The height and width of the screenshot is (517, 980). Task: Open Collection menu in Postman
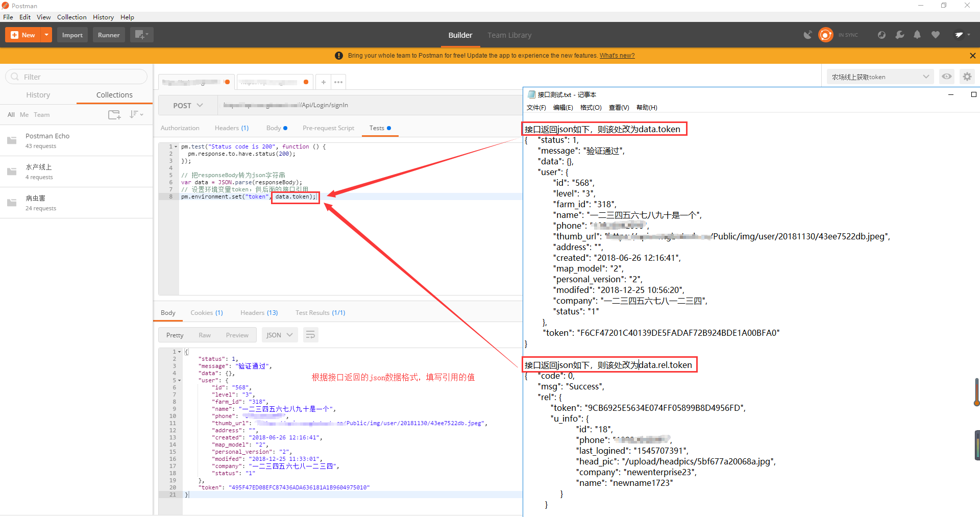(x=72, y=17)
